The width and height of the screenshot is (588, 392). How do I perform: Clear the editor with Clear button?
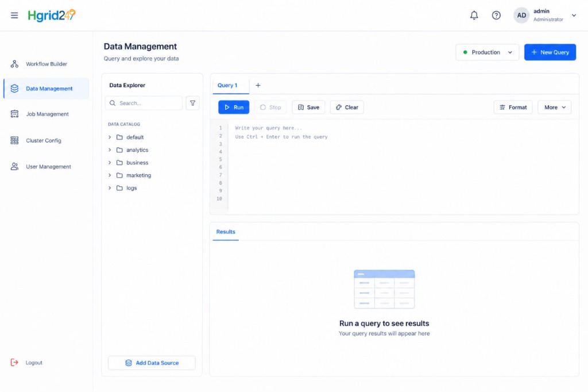point(347,107)
